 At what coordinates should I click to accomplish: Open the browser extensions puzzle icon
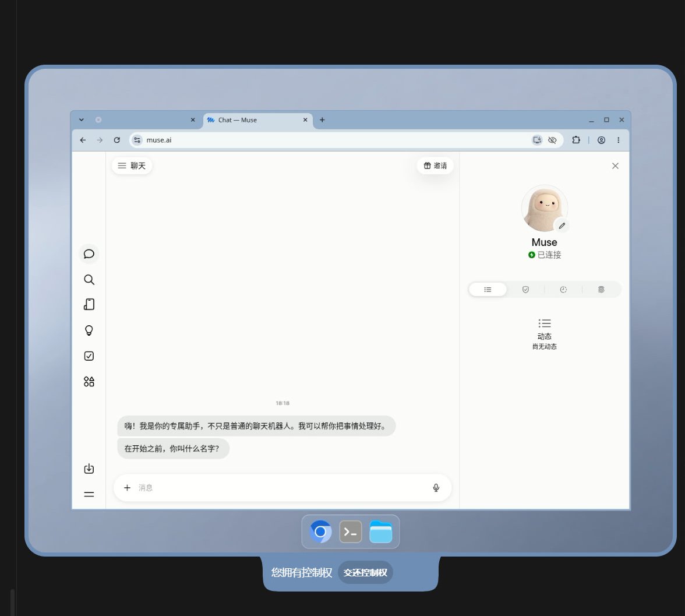coord(576,140)
